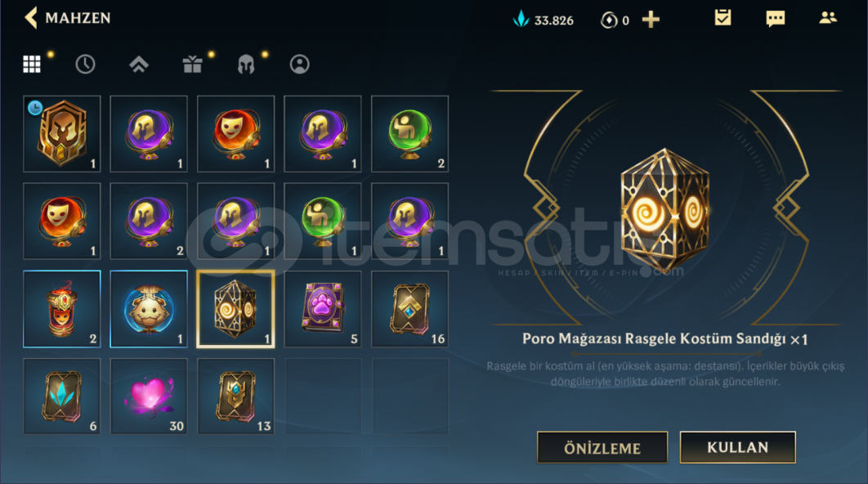Select the all-items grid filter tab

(32, 65)
